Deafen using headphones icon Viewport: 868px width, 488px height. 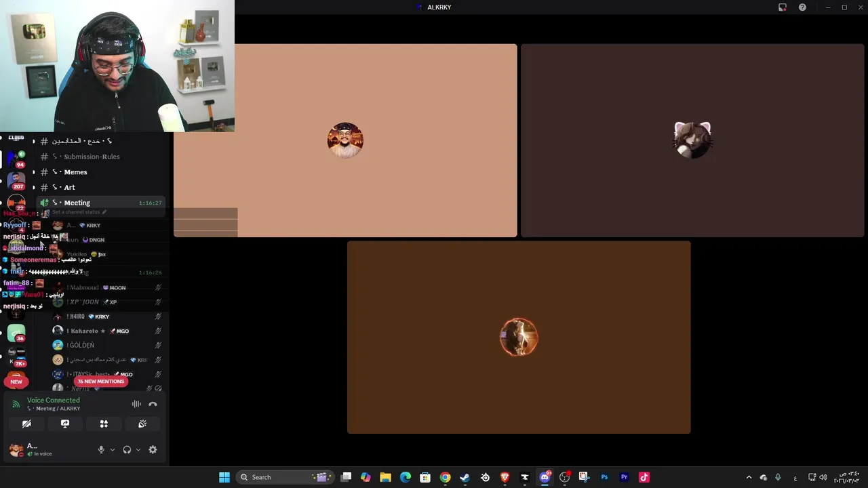pos(127,449)
